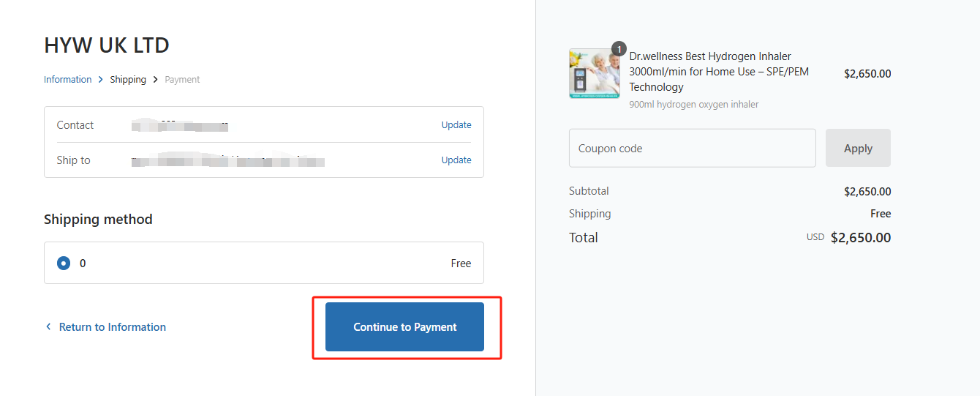Focus the Coupon code field
The image size is (980, 396).
pyautogui.click(x=692, y=149)
